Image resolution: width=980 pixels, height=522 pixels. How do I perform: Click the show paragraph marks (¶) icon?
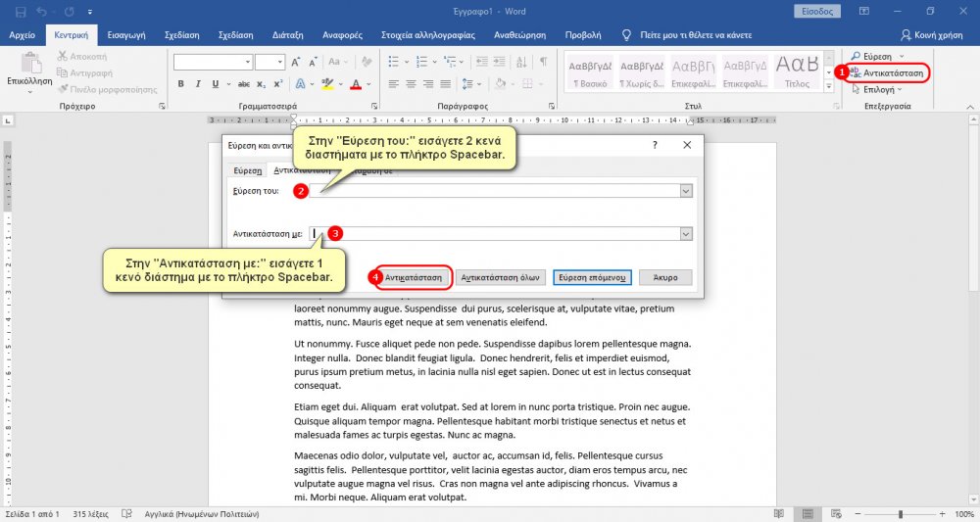pos(544,62)
